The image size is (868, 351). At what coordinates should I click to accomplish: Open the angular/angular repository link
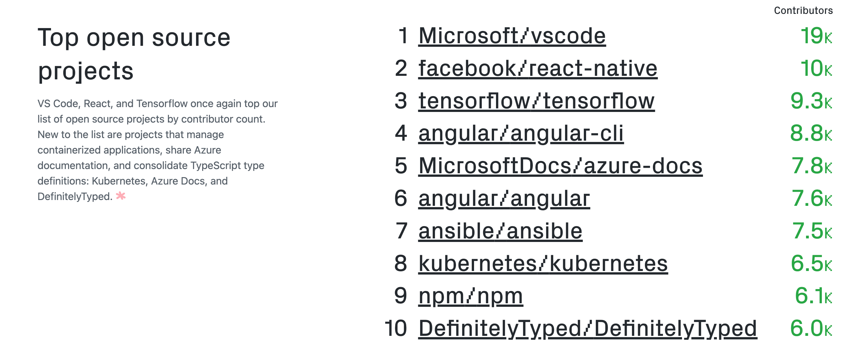tap(504, 198)
